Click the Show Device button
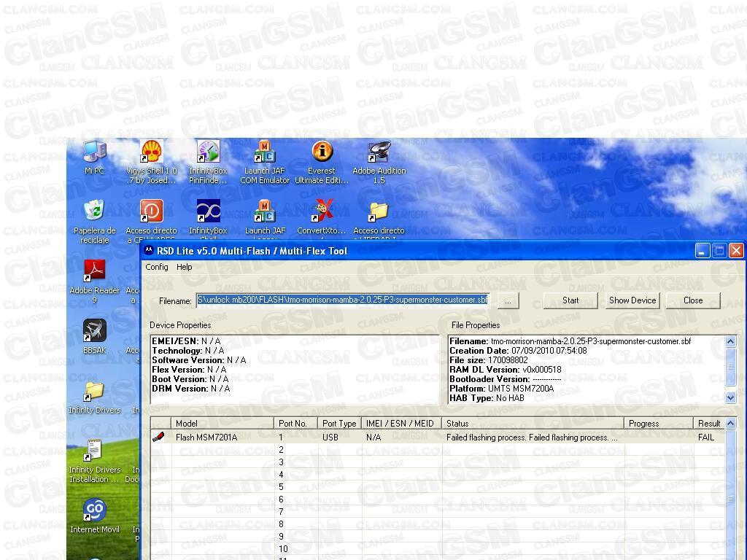This screenshot has width=747, height=560. [x=632, y=300]
